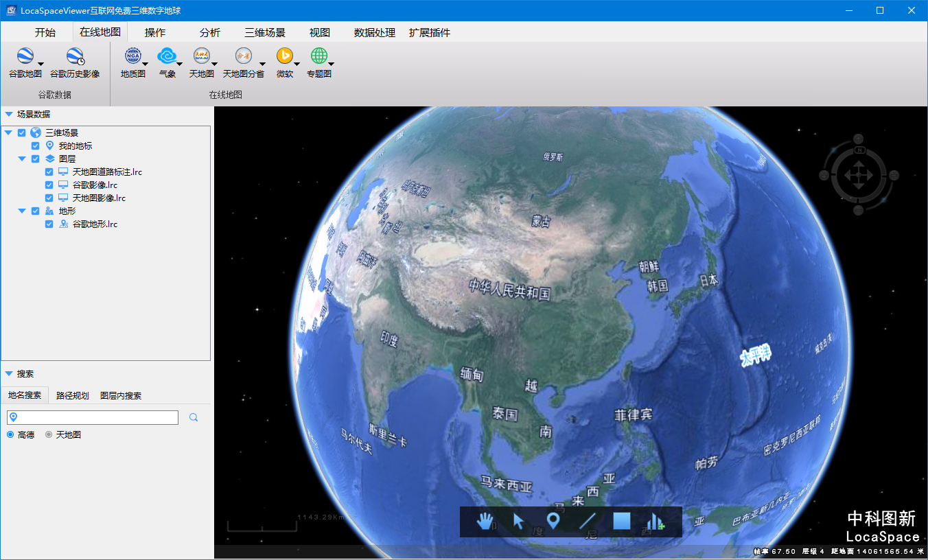
Task: Open the 天地图分省 dropdown arrow
Action: pyautogui.click(x=262, y=65)
